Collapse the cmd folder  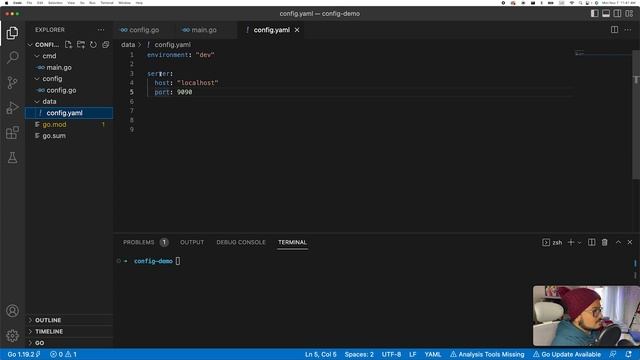pos(37,56)
